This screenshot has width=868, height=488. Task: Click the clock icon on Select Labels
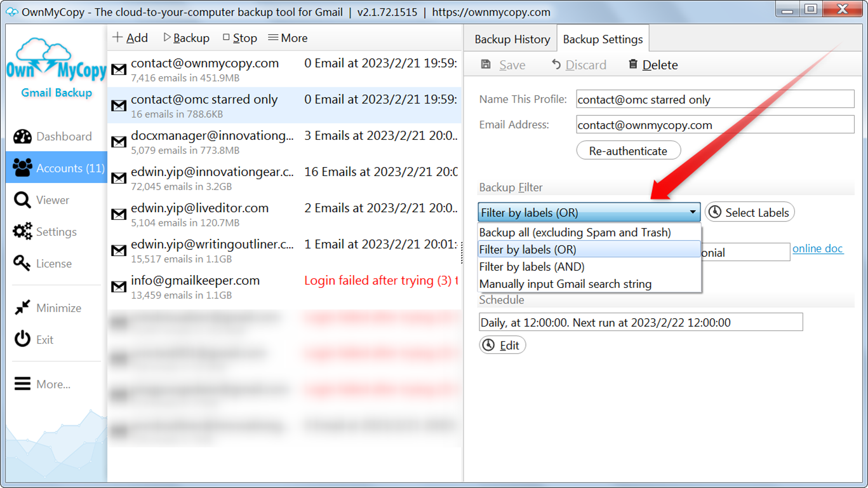click(715, 212)
